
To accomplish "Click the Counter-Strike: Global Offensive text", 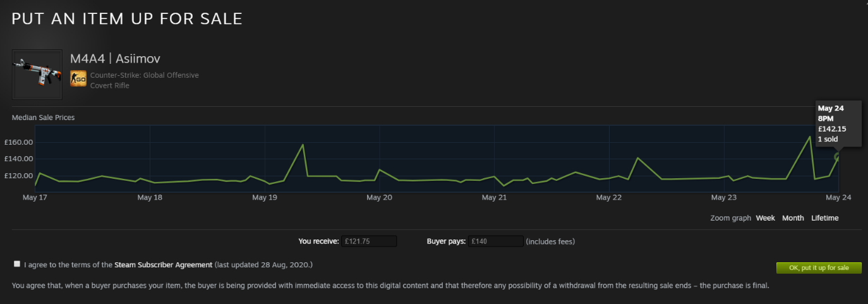I will 145,75.
